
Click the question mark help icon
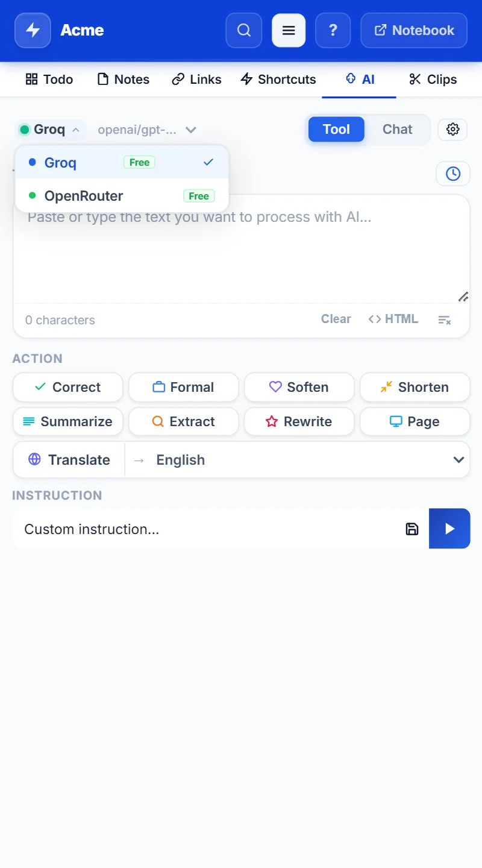333,30
